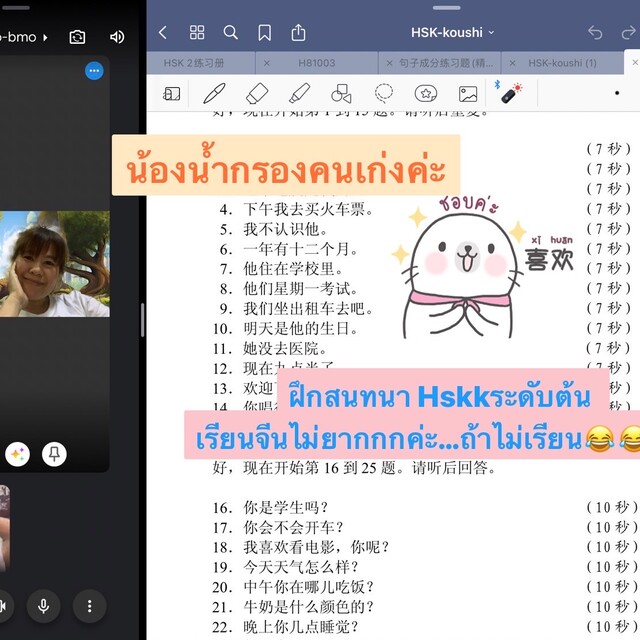Go back using the left chevron
This screenshot has width=640, height=640.
point(163,33)
